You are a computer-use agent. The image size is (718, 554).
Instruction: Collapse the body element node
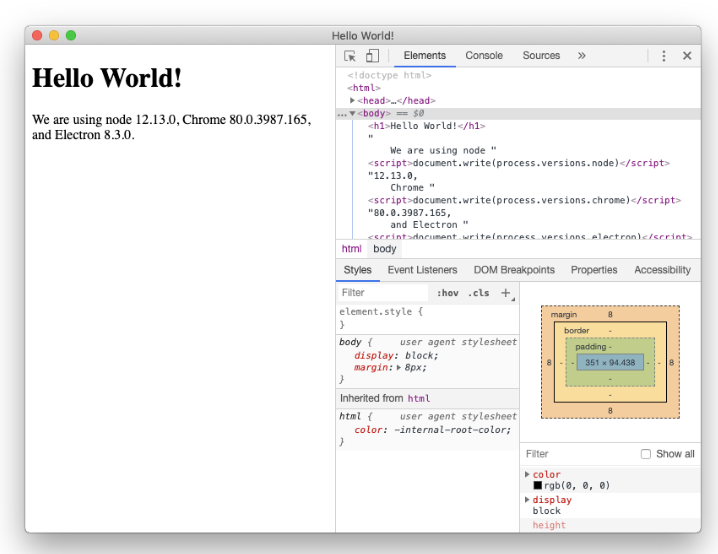352,113
